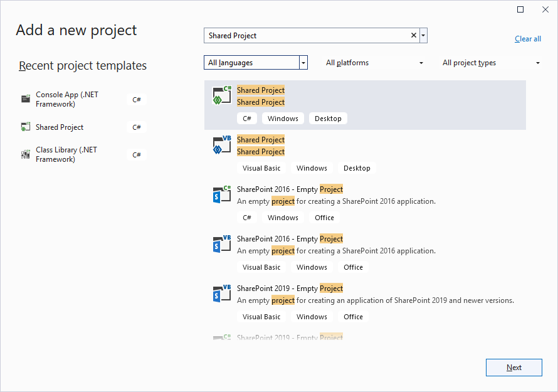The image size is (558, 392).
Task: Open the All project types dropdown
Action: click(491, 63)
